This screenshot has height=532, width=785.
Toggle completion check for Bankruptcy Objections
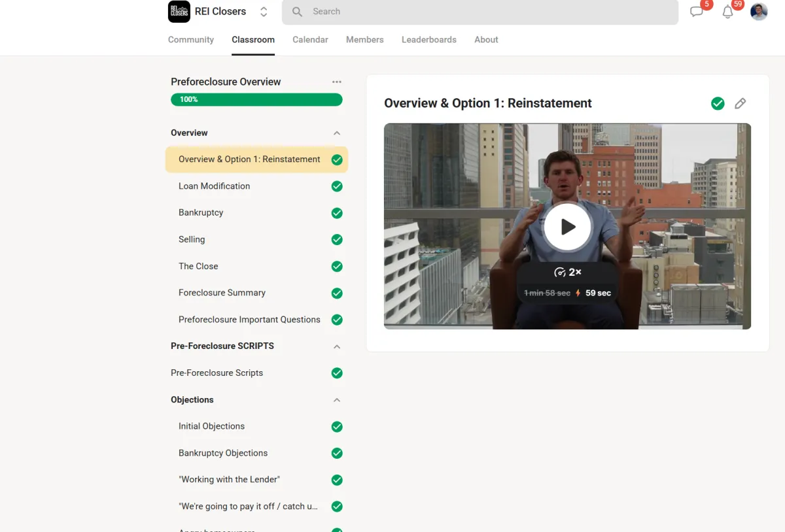(337, 454)
